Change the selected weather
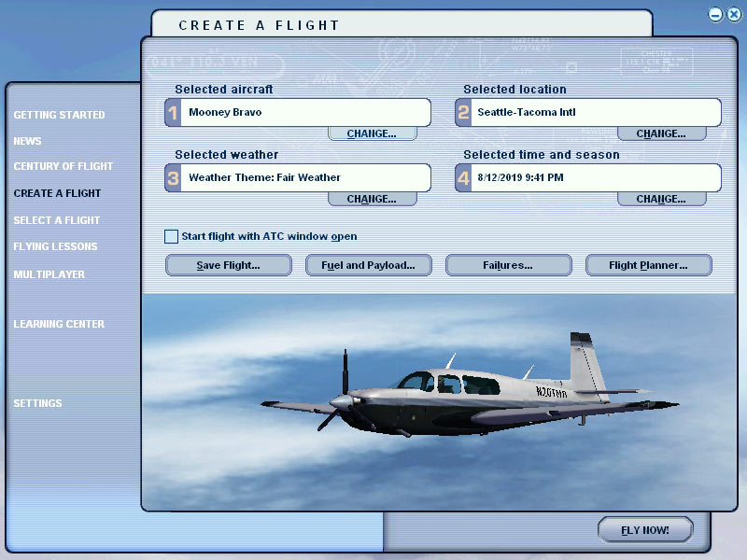 (372, 199)
